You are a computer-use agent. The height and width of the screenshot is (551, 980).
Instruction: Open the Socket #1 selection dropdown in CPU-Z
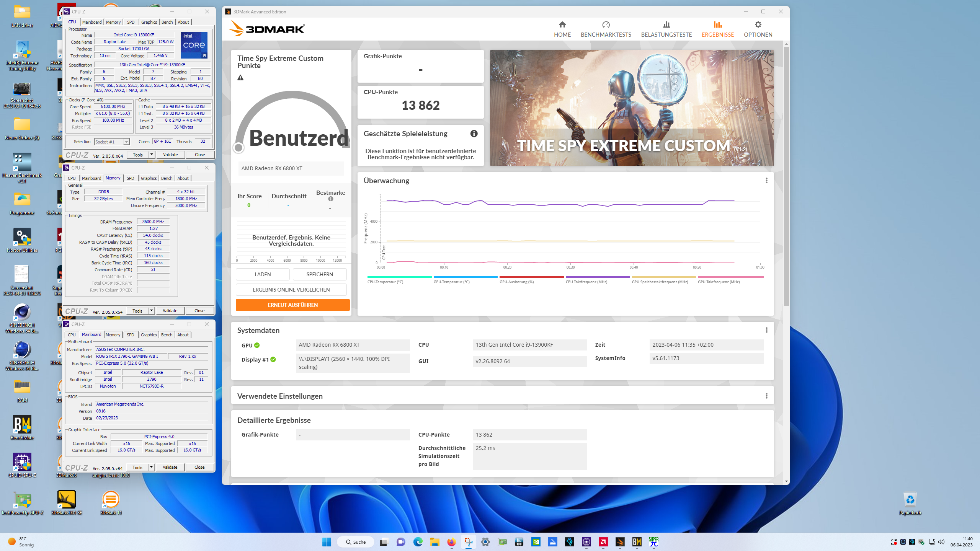click(112, 142)
